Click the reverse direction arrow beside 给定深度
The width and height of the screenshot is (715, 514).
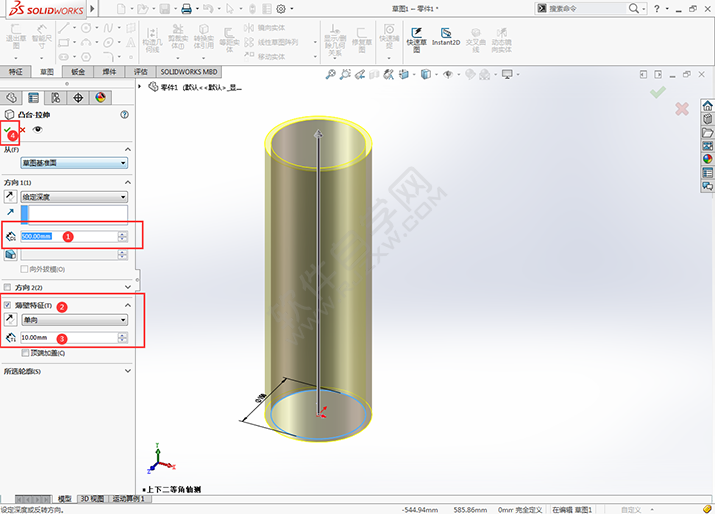10,197
